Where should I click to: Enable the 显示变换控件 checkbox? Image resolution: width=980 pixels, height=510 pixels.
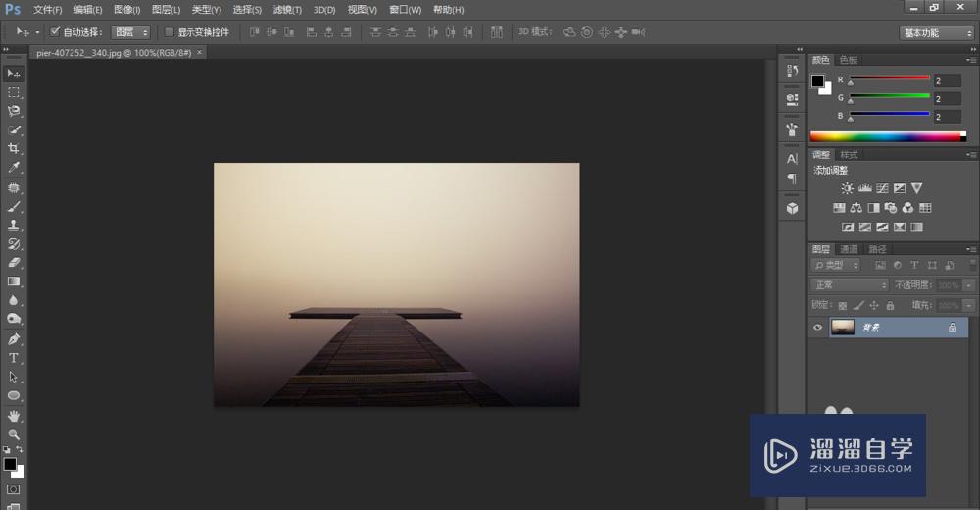click(x=169, y=32)
